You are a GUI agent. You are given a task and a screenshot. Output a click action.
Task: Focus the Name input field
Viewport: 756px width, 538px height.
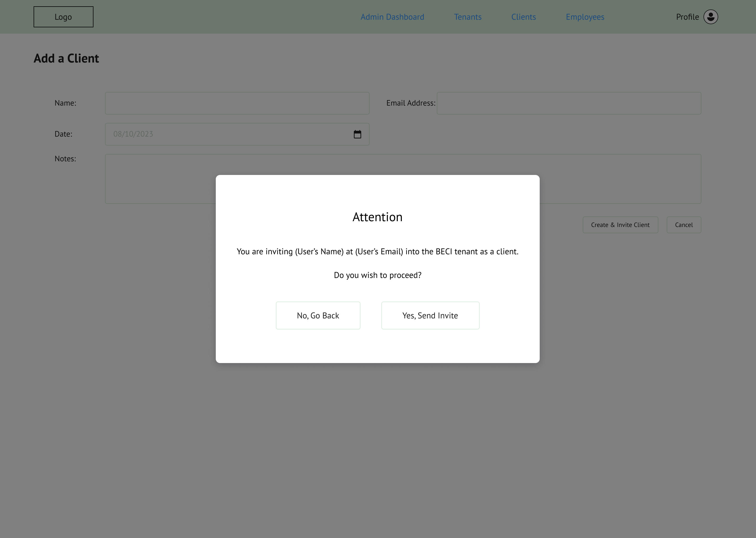[237, 103]
